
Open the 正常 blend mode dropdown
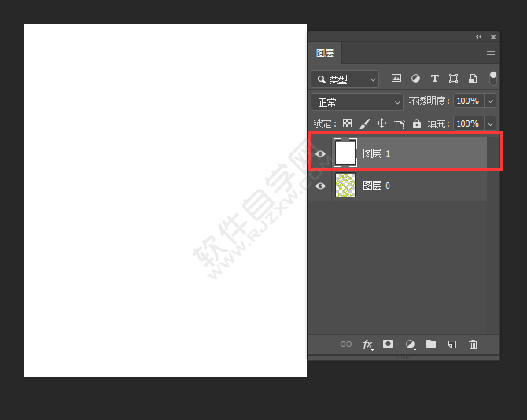(x=357, y=102)
